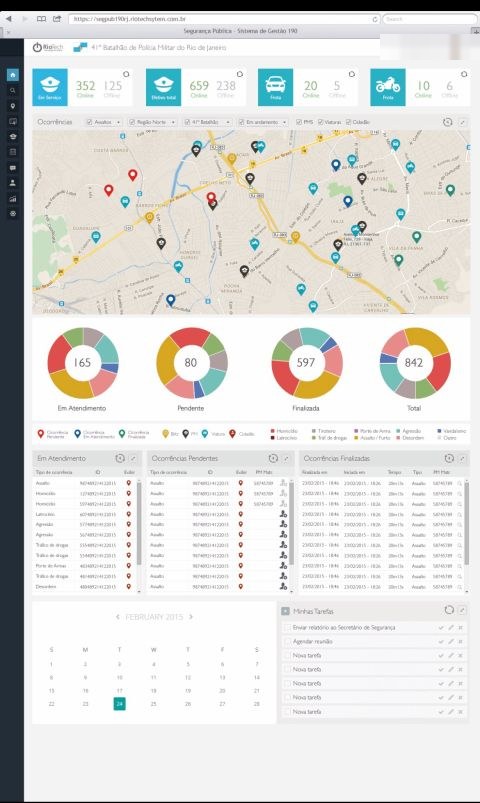
Task: Maximize the Minhas Tarefas panel
Action: [462, 610]
